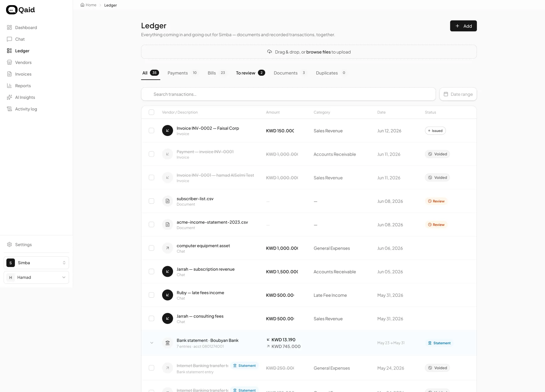Check the computer equipment asset row
The height and width of the screenshot is (392, 545).
(151, 248)
